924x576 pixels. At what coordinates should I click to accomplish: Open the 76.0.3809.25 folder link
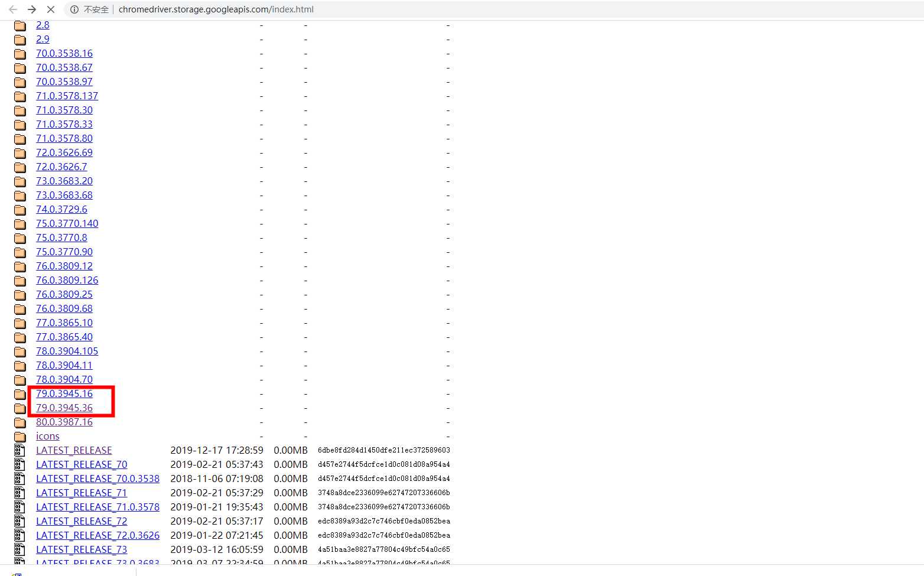64,294
